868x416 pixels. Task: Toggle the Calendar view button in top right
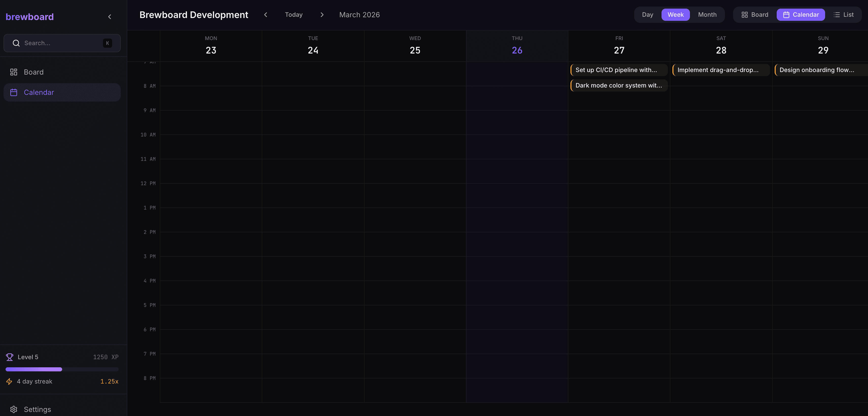[801, 14]
